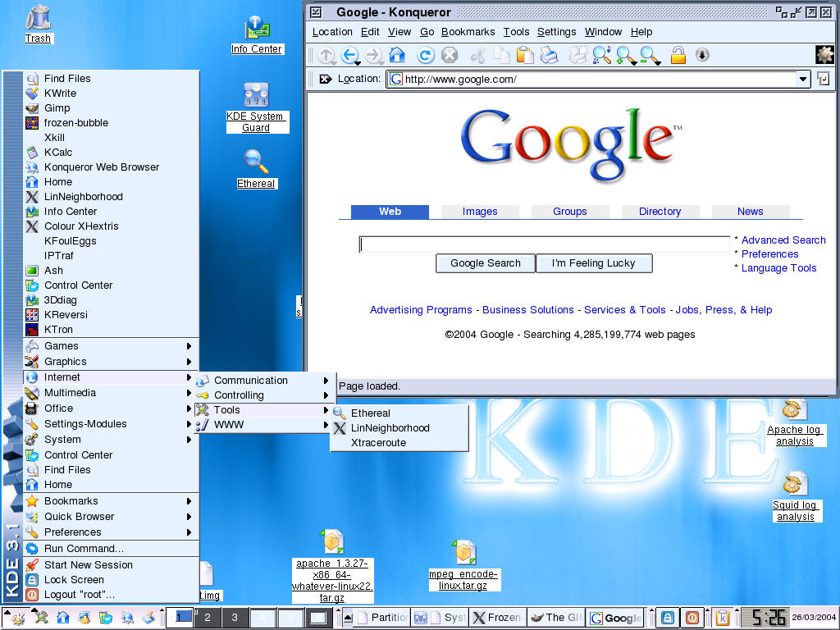Open the Home URL house icon in Konqueror
Image resolution: width=840 pixels, height=630 pixels.
tap(397, 55)
